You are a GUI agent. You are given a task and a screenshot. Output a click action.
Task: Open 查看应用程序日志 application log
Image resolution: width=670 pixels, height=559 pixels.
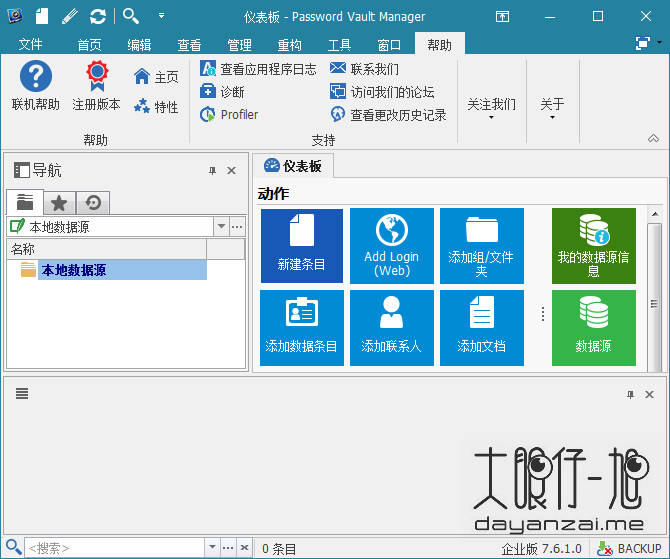[259, 69]
